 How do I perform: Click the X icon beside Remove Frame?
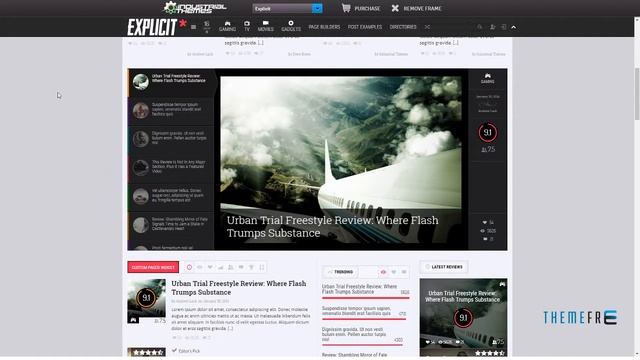point(395,8)
